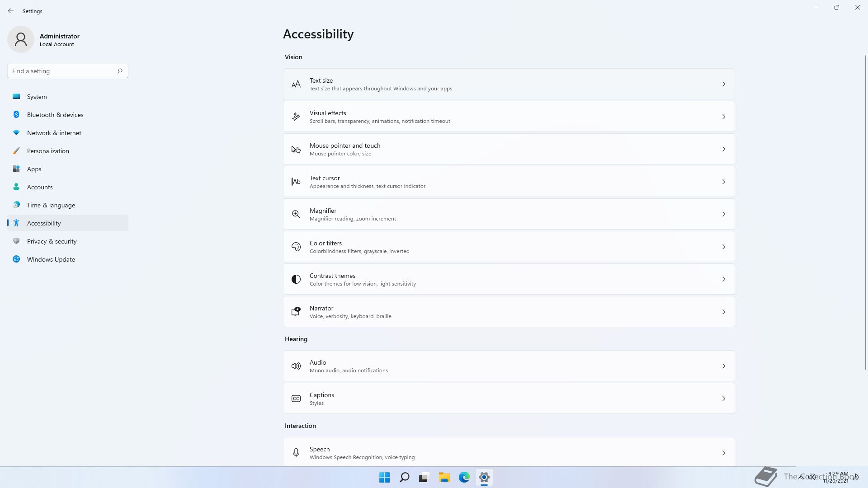Open Color filters settings
This screenshot has height=488, width=868.
tap(509, 247)
